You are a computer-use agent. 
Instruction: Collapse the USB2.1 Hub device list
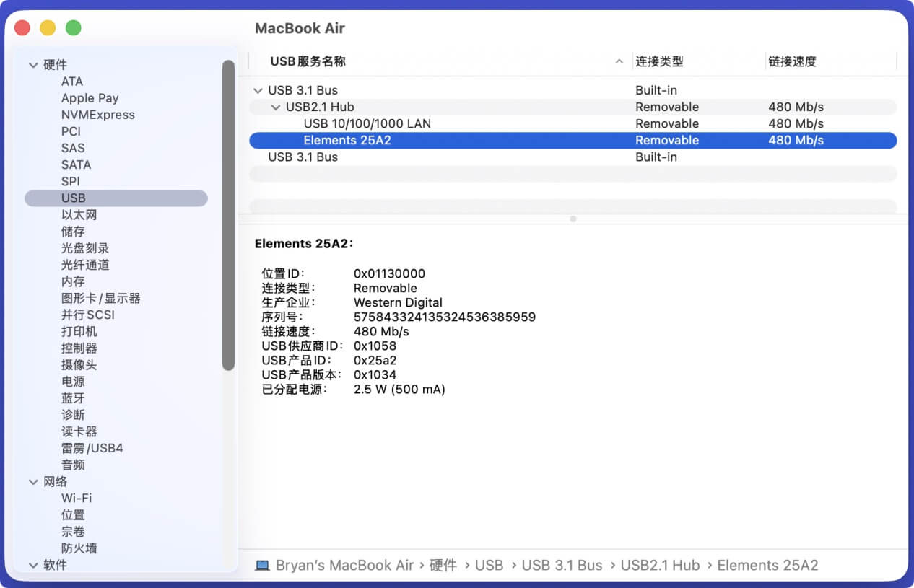point(275,107)
